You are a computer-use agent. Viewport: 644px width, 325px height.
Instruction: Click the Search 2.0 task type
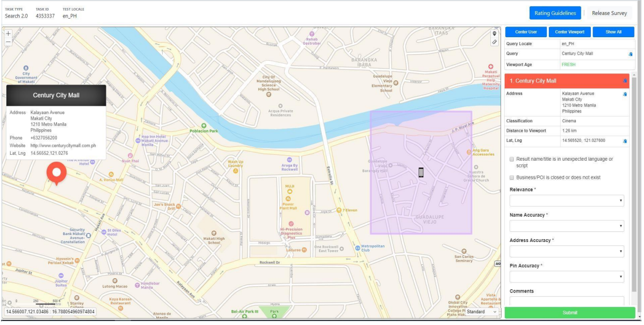[16, 16]
